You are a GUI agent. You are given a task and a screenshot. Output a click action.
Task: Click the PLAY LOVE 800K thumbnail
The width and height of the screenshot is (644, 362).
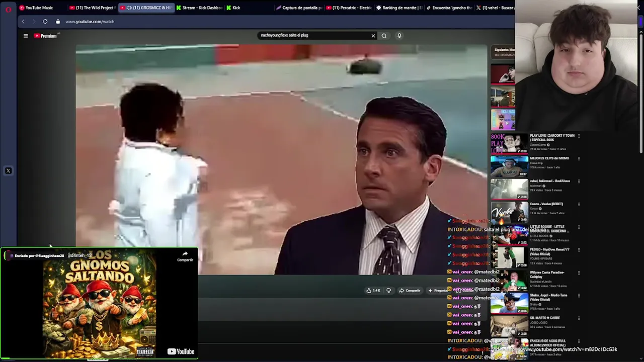coord(509,143)
